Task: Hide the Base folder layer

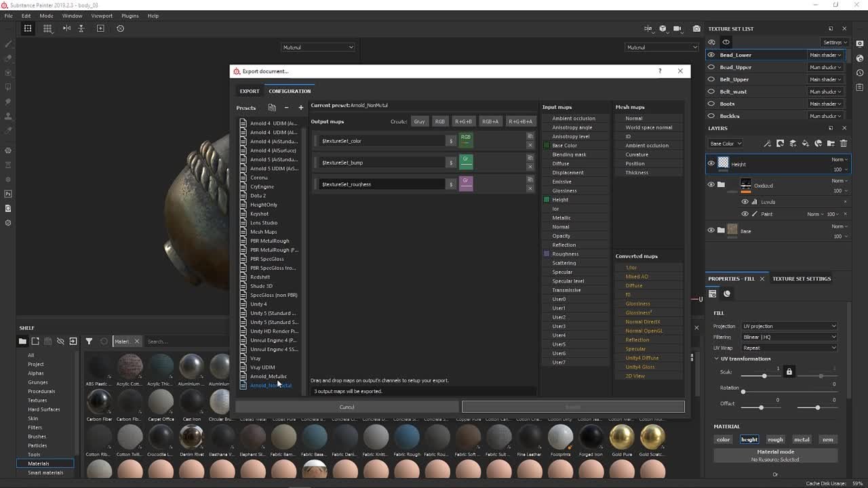Action: coord(711,230)
